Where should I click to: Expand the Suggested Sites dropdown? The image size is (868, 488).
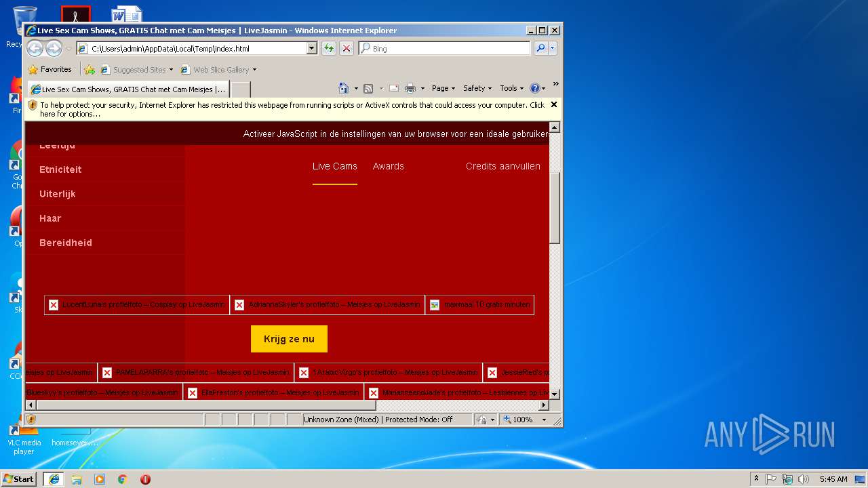171,70
